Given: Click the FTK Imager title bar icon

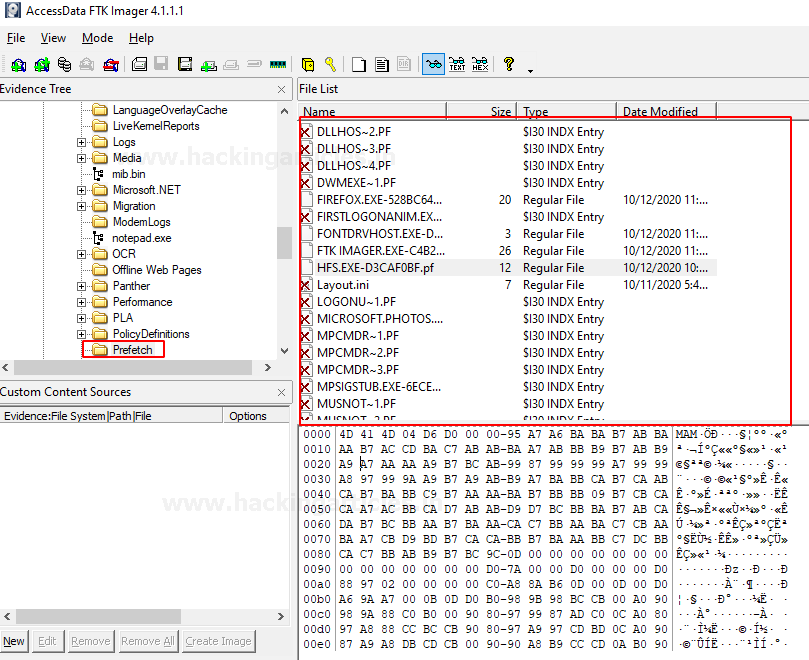Looking at the screenshot, I should 13,10.
